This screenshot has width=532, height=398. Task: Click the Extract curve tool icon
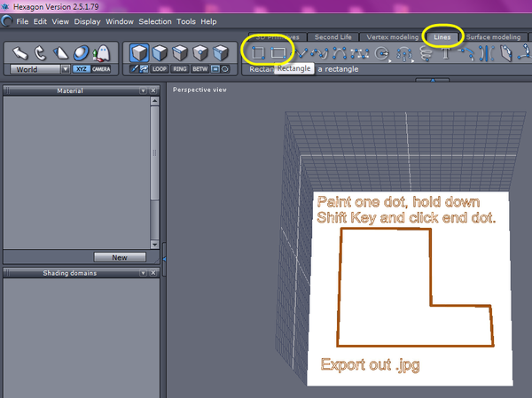click(x=506, y=53)
